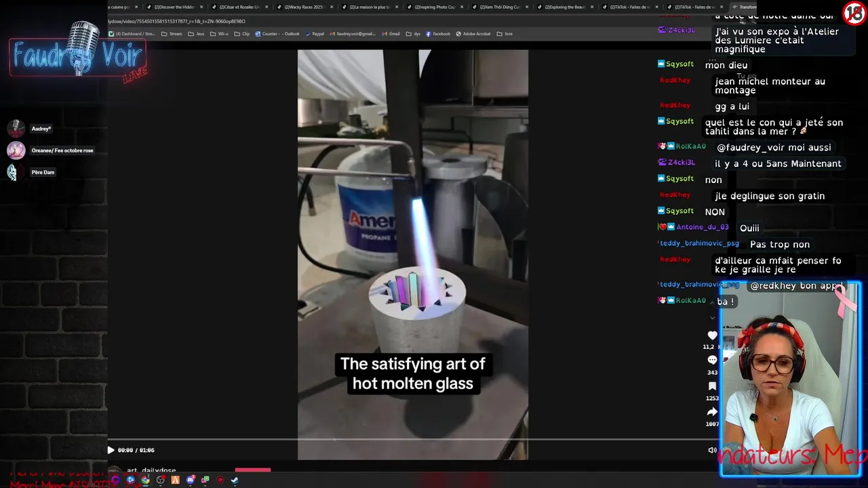Open Chrome from the taskbar
868x488 pixels.
point(145,480)
